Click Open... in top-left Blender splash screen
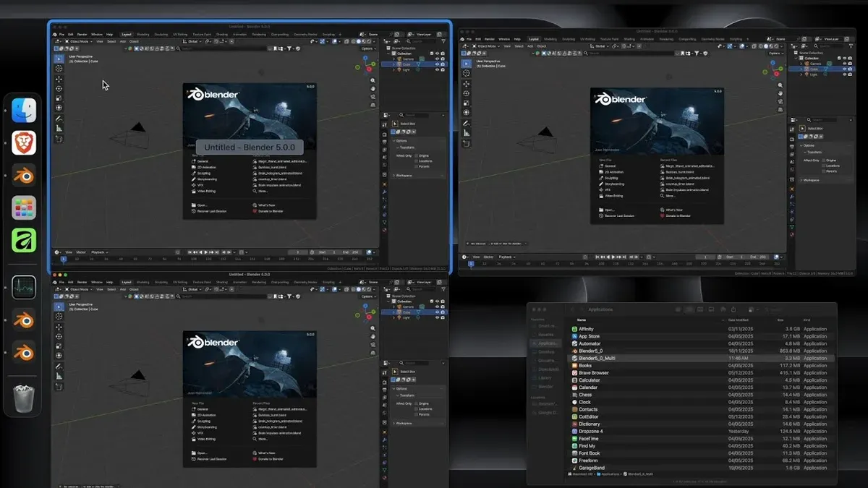This screenshot has height=488, width=868. [200, 205]
